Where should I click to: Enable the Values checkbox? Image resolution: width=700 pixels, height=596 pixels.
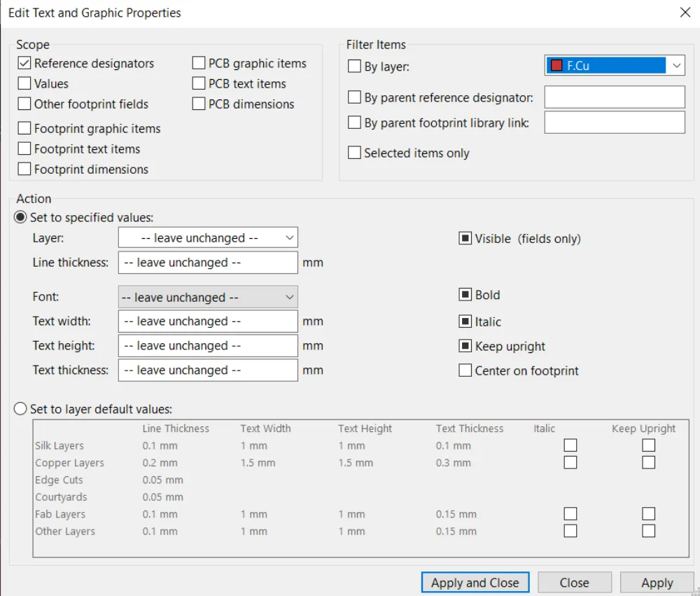coord(24,84)
